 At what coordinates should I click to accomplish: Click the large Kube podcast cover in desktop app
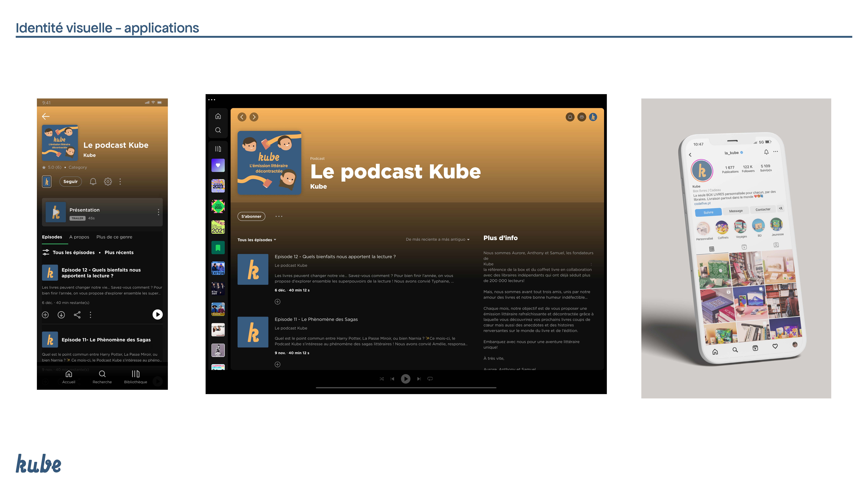click(269, 163)
